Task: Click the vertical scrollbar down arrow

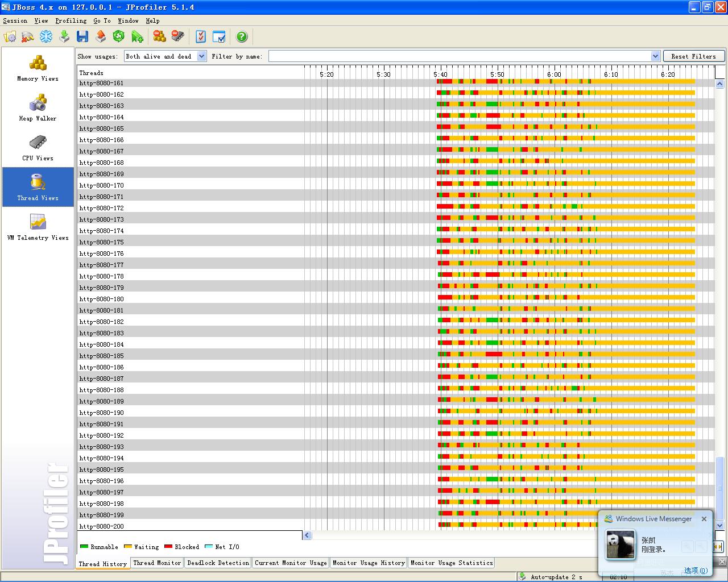Action: (x=719, y=525)
